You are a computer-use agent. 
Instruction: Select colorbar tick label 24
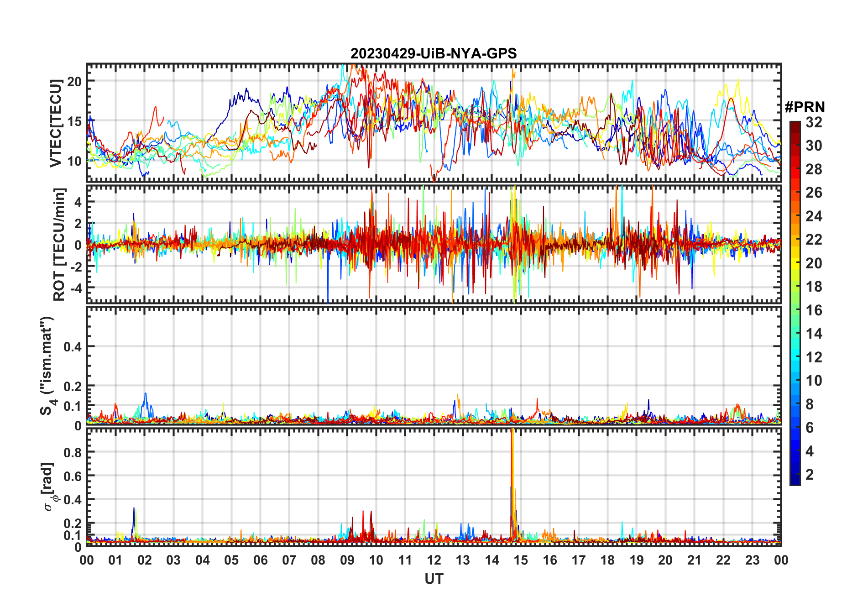814,216
